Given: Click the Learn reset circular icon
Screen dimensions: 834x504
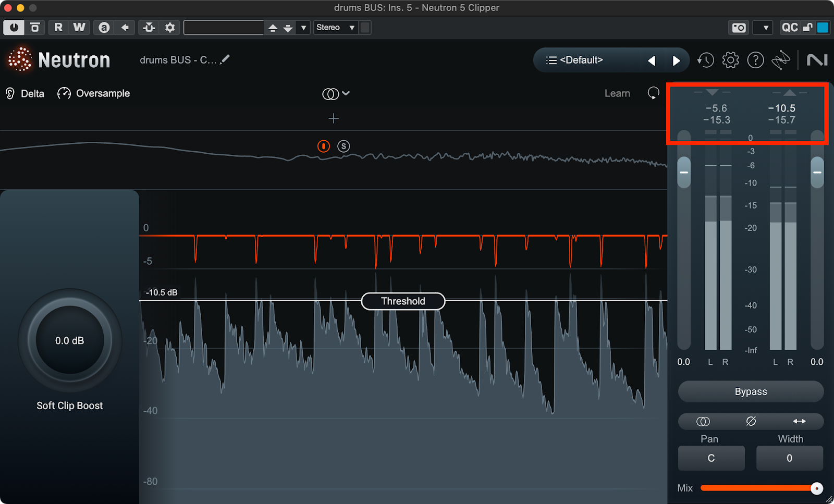Looking at the screenshot, I should pos(653,93).
